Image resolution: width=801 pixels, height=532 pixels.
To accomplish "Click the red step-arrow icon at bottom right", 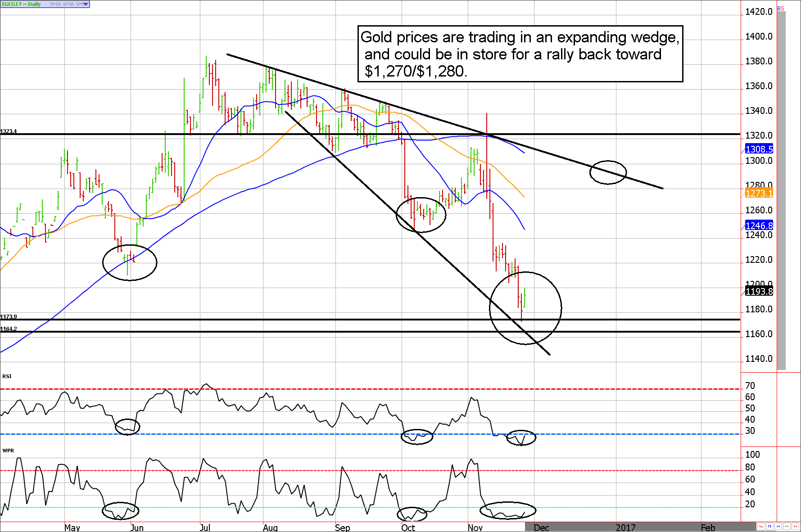I will (761, 526).
